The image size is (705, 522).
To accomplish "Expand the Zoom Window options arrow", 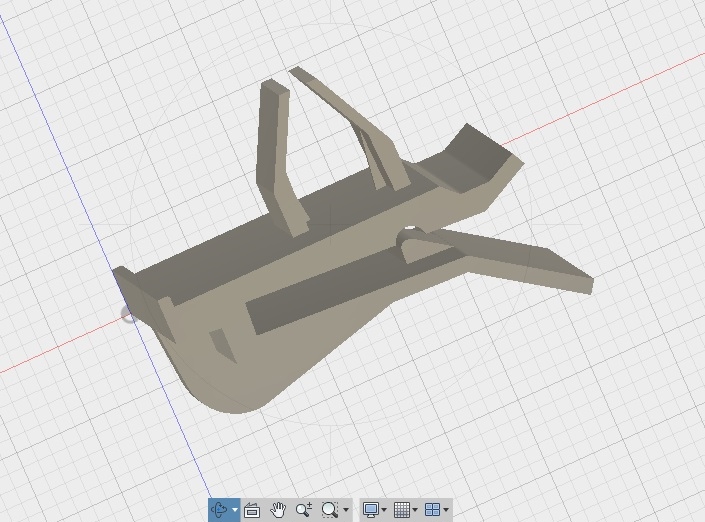I will click(346, 510).
